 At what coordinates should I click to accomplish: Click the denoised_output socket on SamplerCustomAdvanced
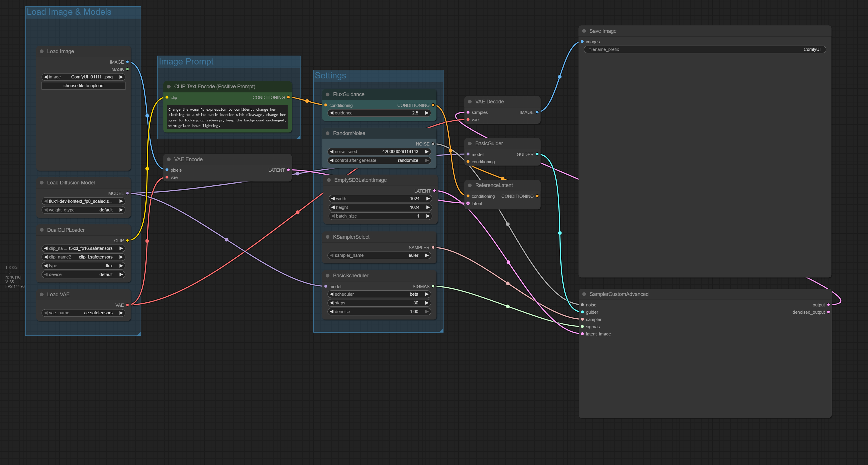(x=829, y=312)
